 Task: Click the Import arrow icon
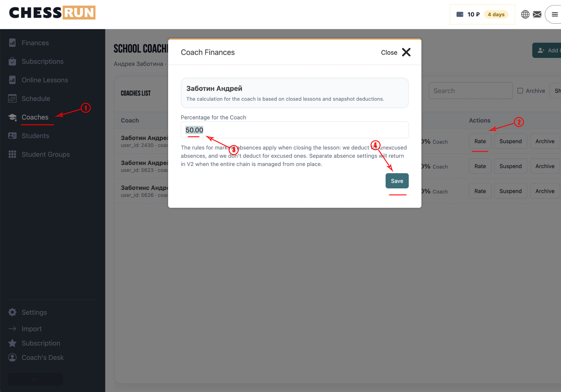[x=12, y=329]
